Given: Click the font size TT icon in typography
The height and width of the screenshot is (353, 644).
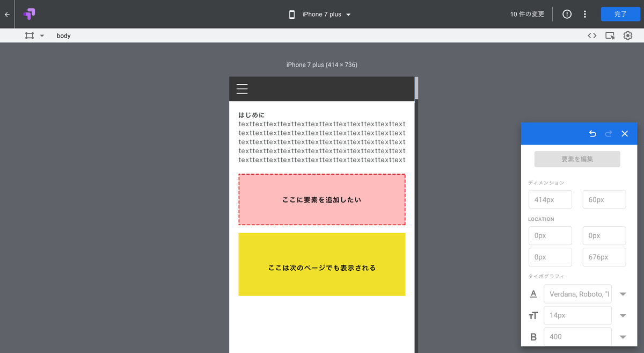Looking at the screenshot, I should (x=533, y=315).
